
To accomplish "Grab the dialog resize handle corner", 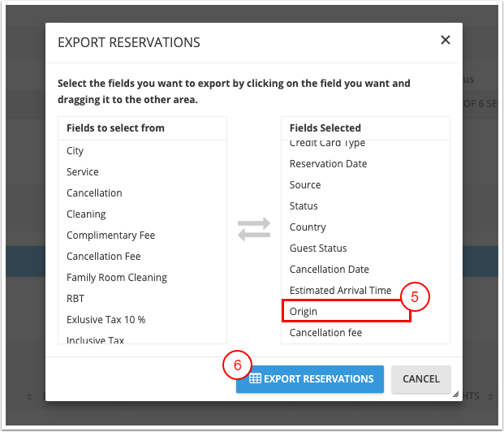I will tap(455, 395).
